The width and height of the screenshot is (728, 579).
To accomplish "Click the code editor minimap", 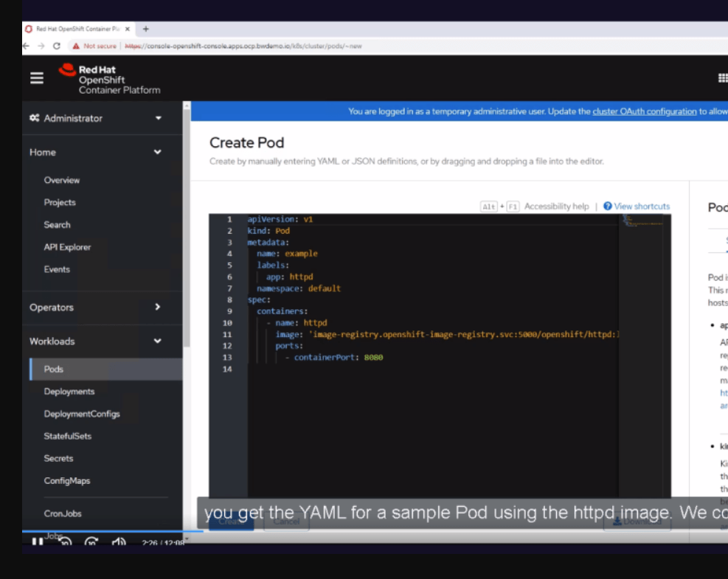I will (643, 221).
